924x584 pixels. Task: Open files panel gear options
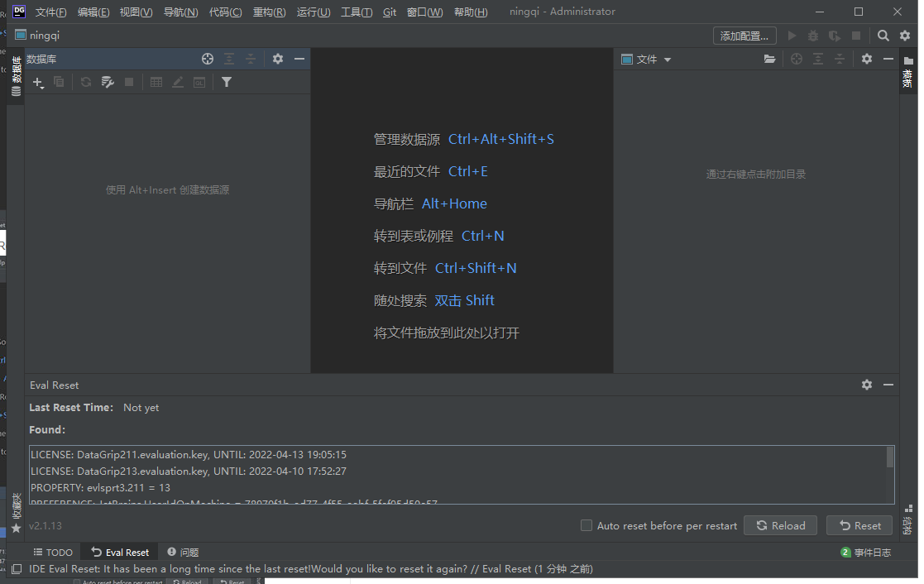[x=867, y=59]
